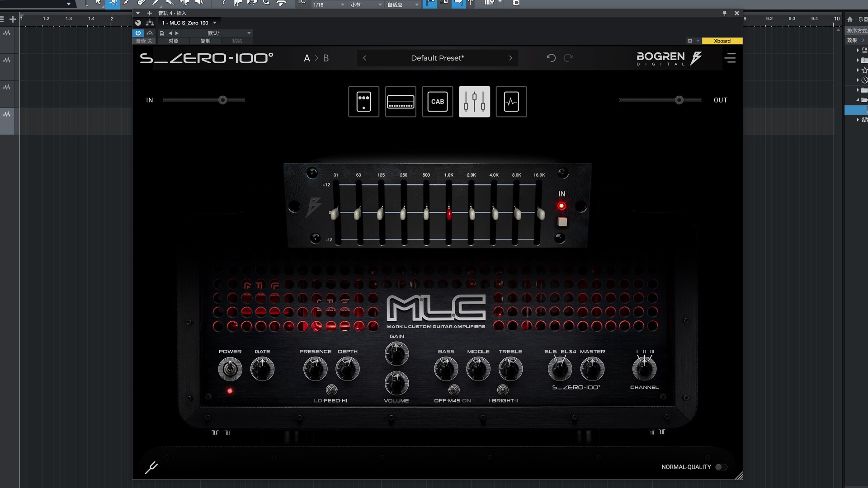868x488 pixels.
Task: Click the clock recent icon in browser
Action: click(864, 80)
